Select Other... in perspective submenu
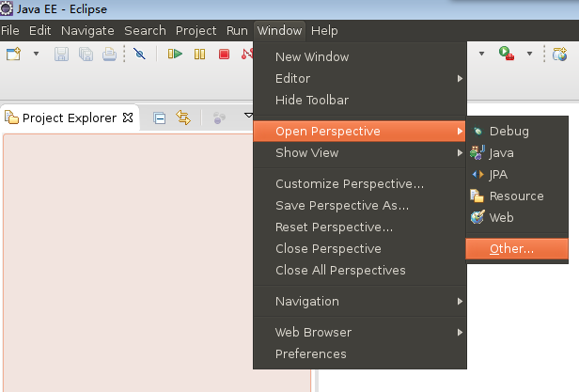This screenshot has height=392, width=579. [511, 249]
